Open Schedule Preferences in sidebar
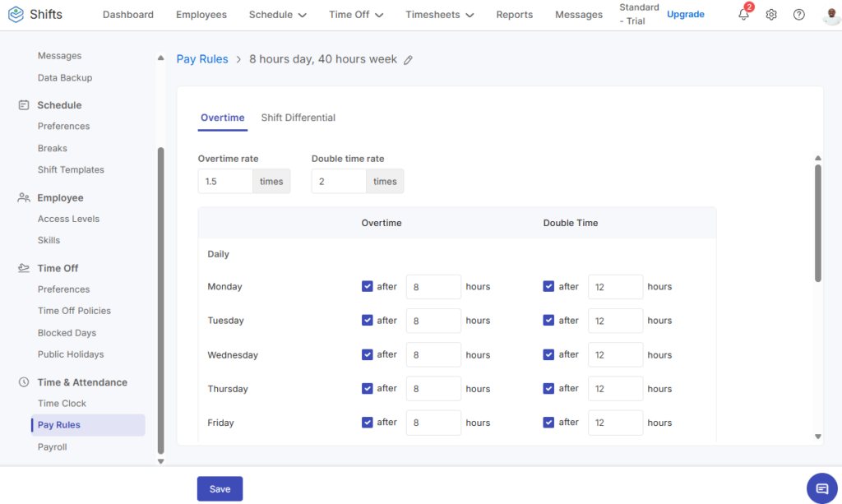Viewport: 842px width, 504px height. tap(63, 126)
